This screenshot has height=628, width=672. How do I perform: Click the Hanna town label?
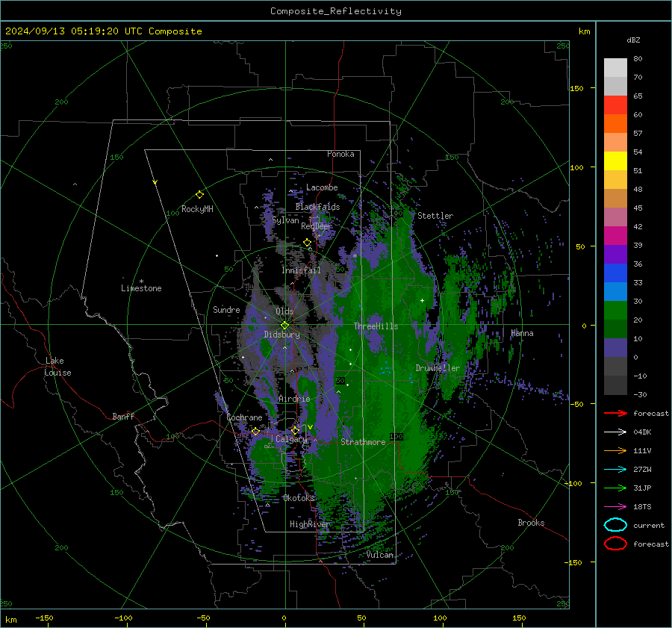[522, 333]
